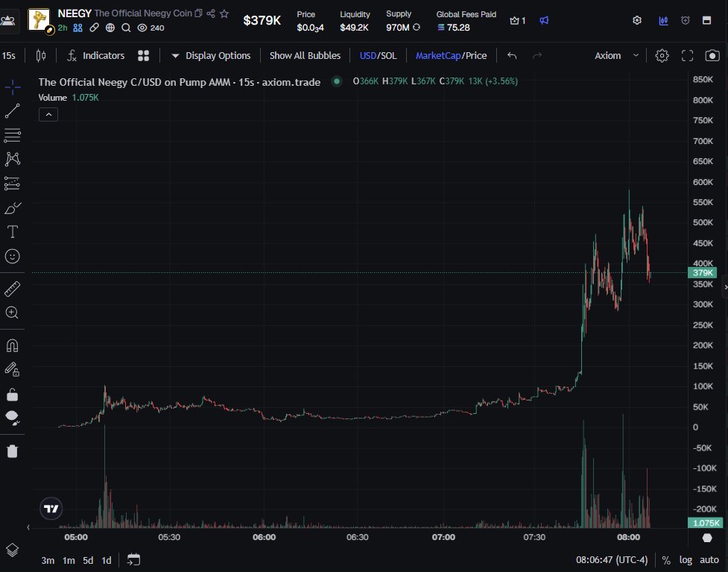Copy the NEEGY token address
728x572 pixels.
198,13
